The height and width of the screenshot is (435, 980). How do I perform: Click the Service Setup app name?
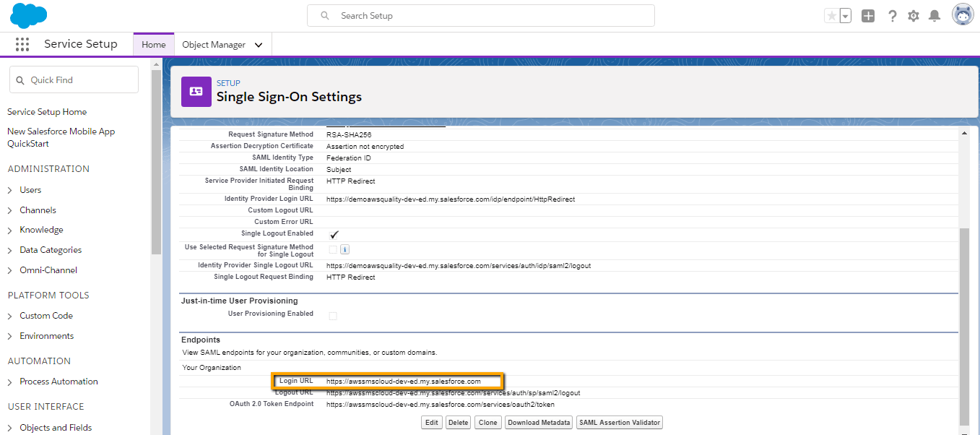coord(81,44)
